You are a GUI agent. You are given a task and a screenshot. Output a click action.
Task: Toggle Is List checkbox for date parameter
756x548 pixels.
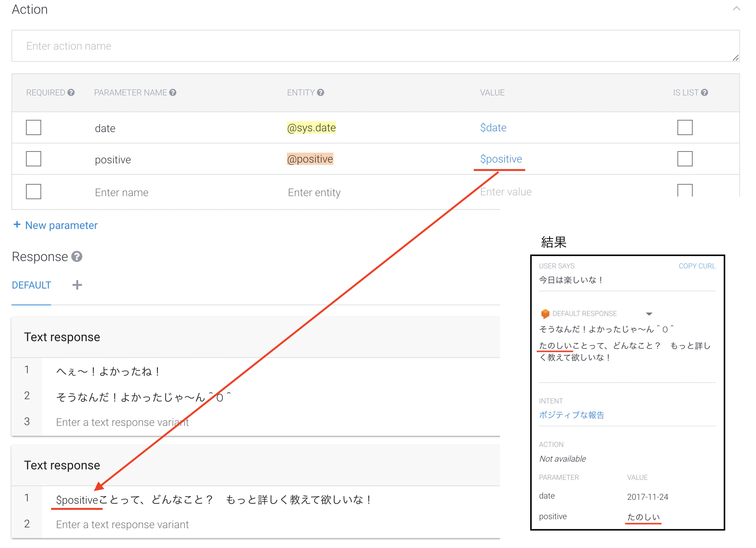(x=685, y=127)
